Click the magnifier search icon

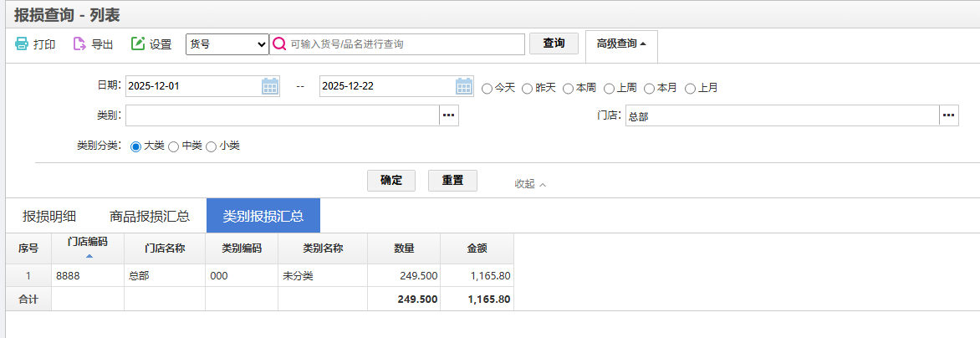pyautogui.click(x=279, y=44)
